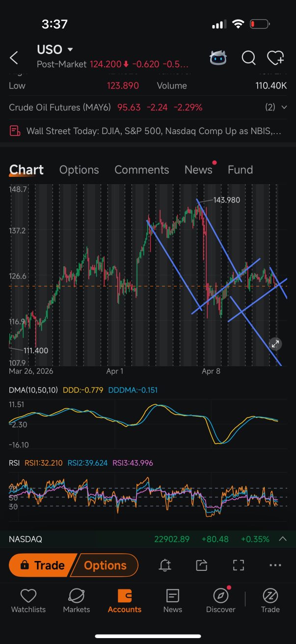Viewport: 296px width, 644px height.
Task: Select the Chart tab
Action: pos(27,170)
